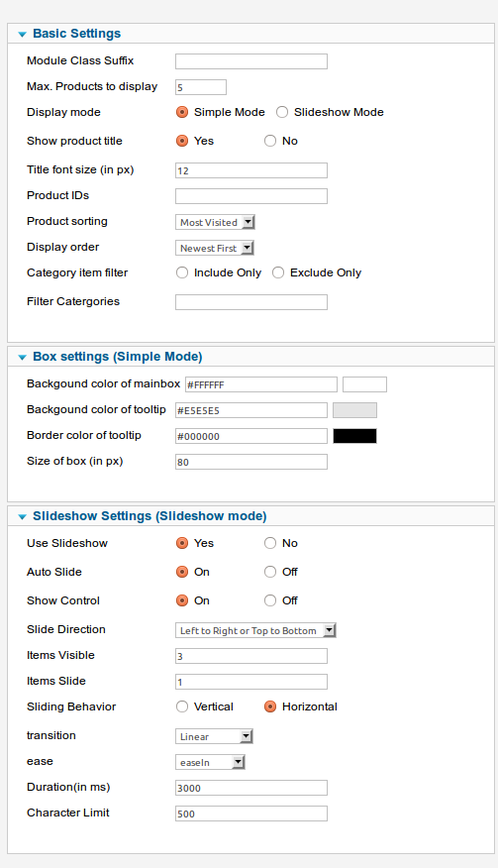
Task: Turn Auto Slide Off
Action: [270, 572]
